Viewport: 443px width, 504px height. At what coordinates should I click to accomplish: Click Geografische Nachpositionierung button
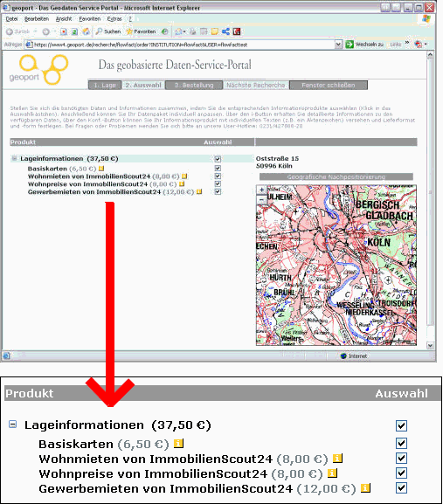tap(336, 176)
